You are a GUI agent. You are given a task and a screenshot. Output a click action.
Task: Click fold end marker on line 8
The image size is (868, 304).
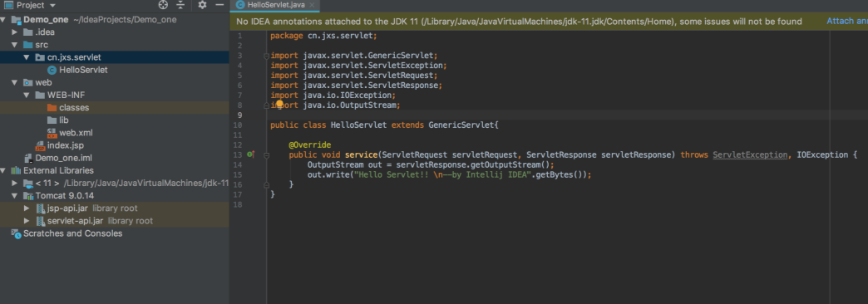(x=266, y=105)
